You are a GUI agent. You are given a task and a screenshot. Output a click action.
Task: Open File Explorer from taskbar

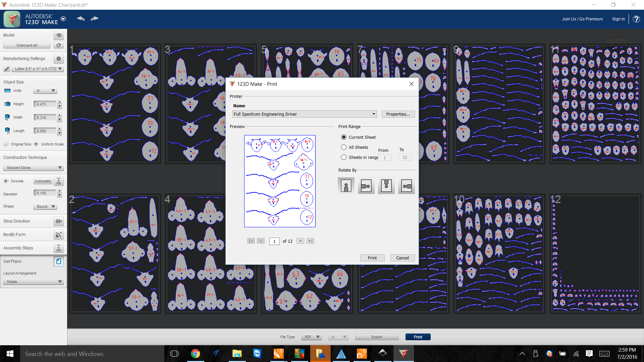tap(237, 354)
